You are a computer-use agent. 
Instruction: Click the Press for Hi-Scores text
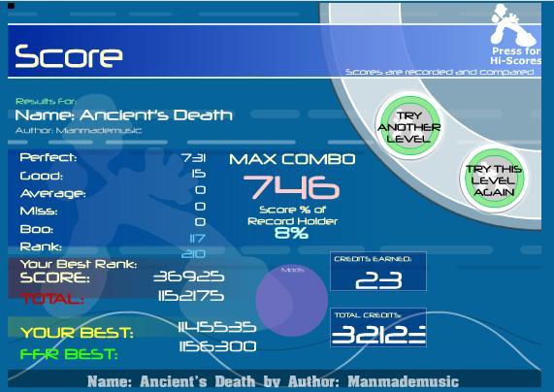tap(516, 56)
